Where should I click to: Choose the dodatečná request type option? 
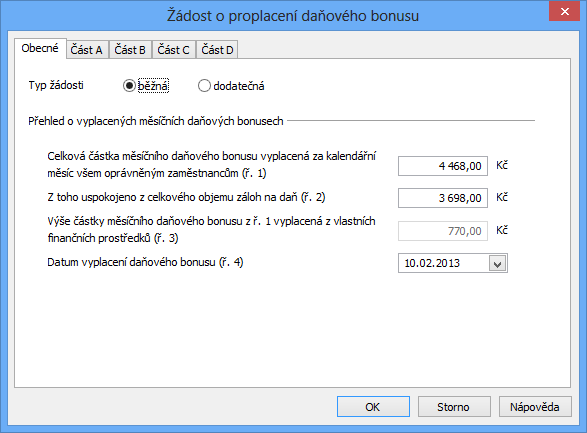tap(204, 86)
